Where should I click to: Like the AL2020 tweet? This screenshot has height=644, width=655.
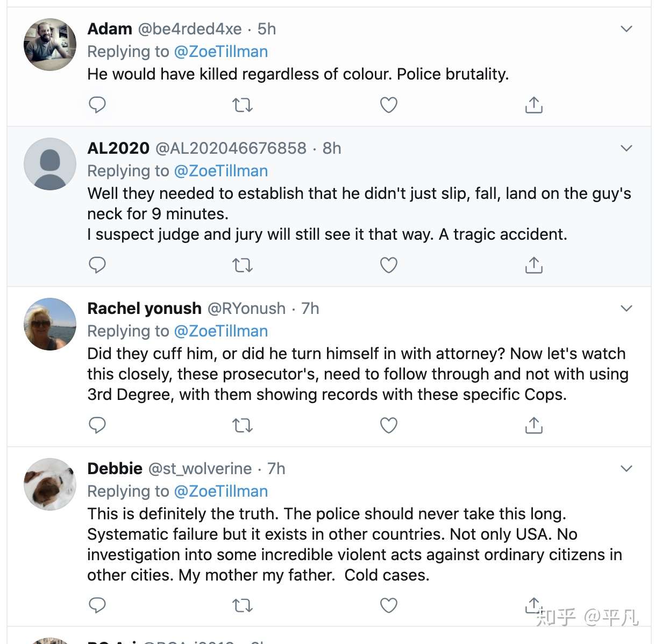(x=388, y=264)
